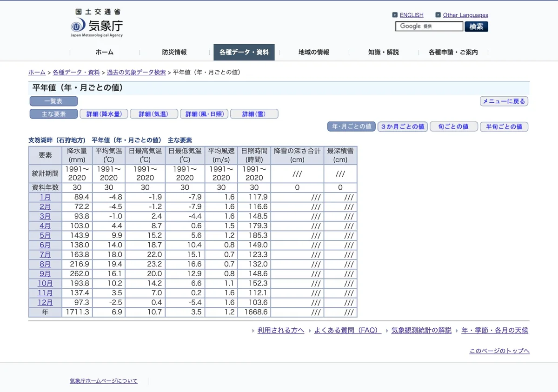Switch to 詳細(気温) tab
This screenshot has width=558, height=392.
click(x=154, y=114)
